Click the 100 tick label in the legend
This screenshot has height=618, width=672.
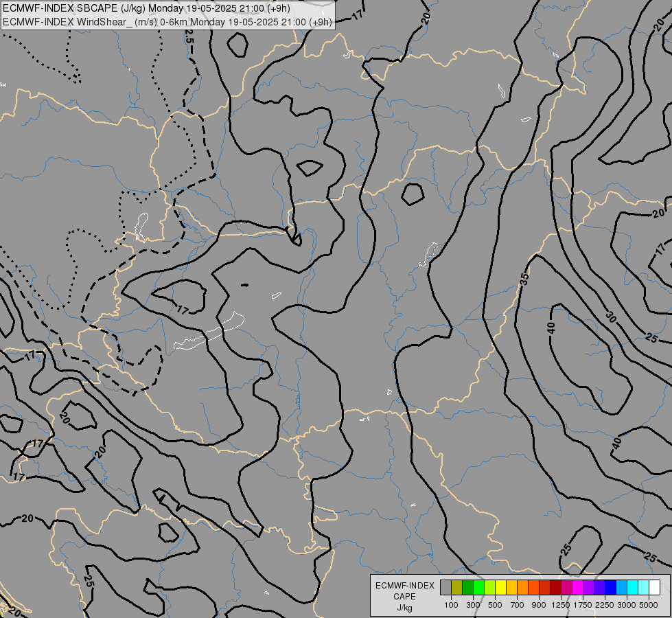[451, 605]
